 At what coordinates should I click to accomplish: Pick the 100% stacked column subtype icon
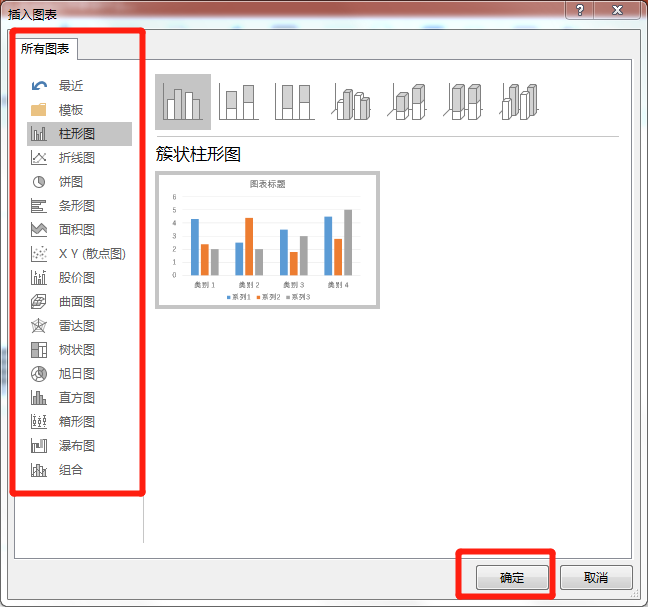click(294, 102)
